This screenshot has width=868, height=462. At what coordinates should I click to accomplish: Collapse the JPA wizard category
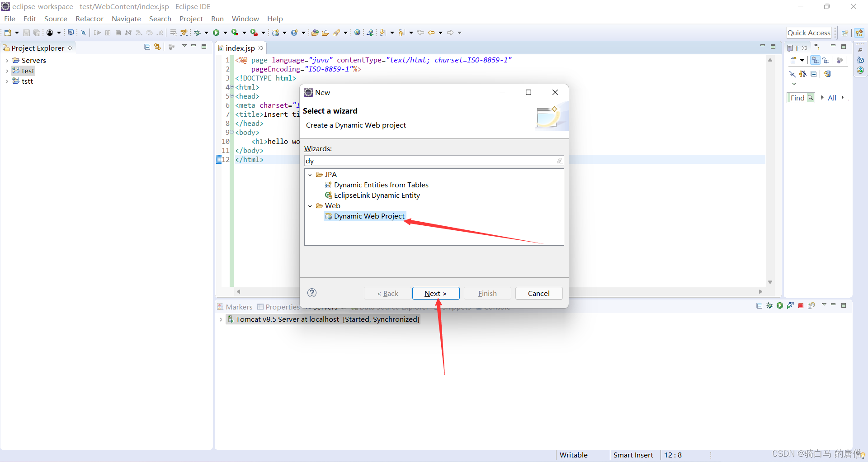310,175
